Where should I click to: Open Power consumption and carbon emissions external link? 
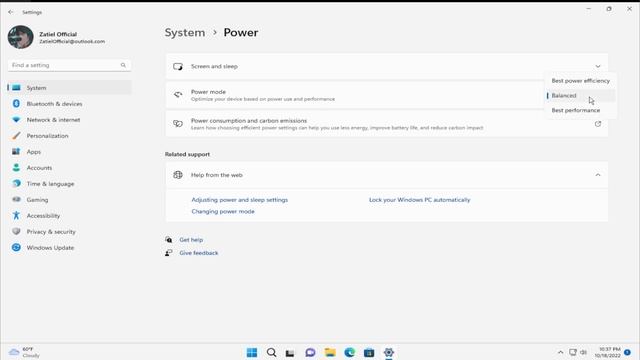point(598,124)
